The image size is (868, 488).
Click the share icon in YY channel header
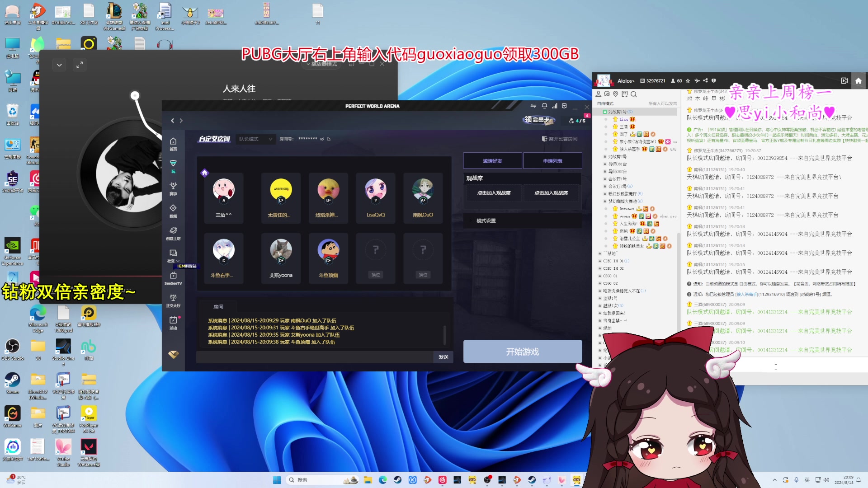pyautogui.click(x=705, y=81)
